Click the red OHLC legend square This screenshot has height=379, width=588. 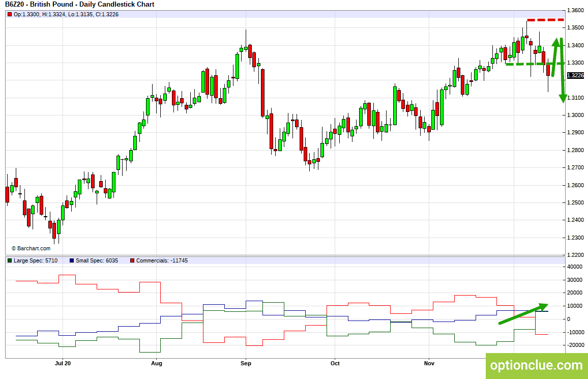tap(10, 15)
